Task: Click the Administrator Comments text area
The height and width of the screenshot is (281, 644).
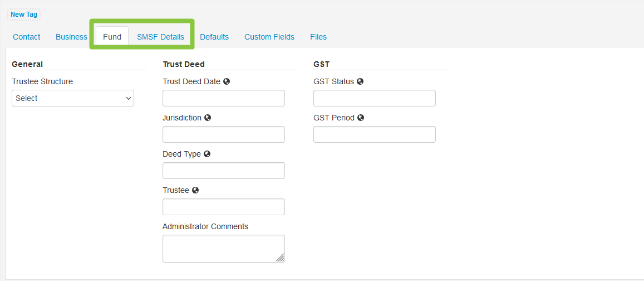Action: tap(224, 249)
